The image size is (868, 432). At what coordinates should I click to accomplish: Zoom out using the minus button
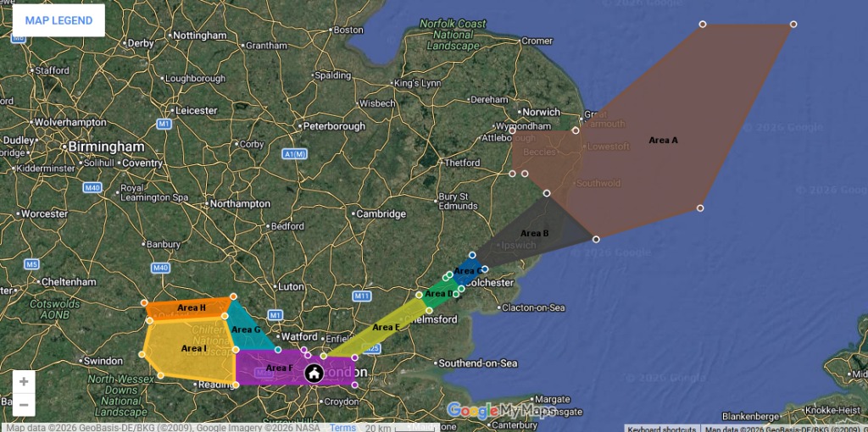point(24,404)
